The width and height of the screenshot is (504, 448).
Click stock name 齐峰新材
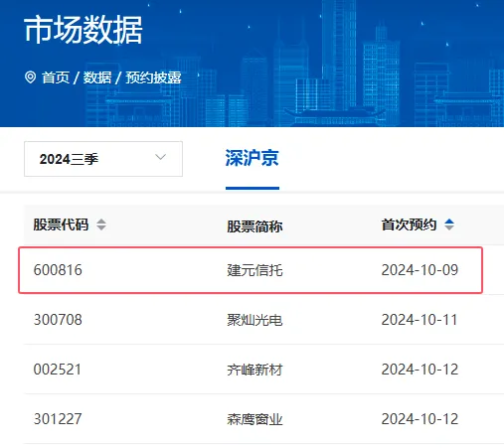[254, 370]
